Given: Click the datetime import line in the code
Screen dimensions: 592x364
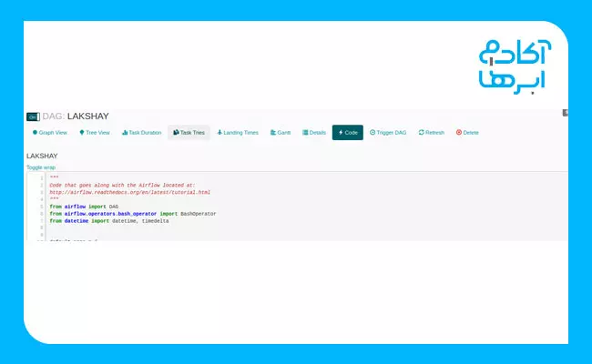Looking at the screenshot, I should 108,221.
